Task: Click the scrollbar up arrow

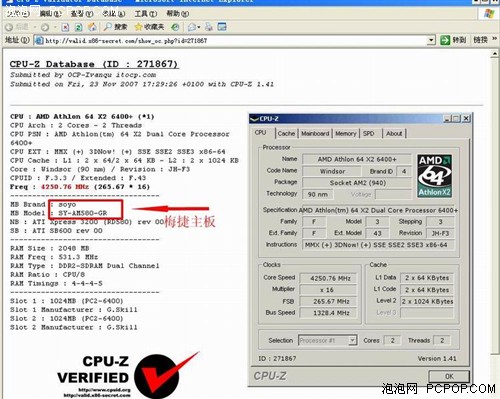Action: pos(495,53)
